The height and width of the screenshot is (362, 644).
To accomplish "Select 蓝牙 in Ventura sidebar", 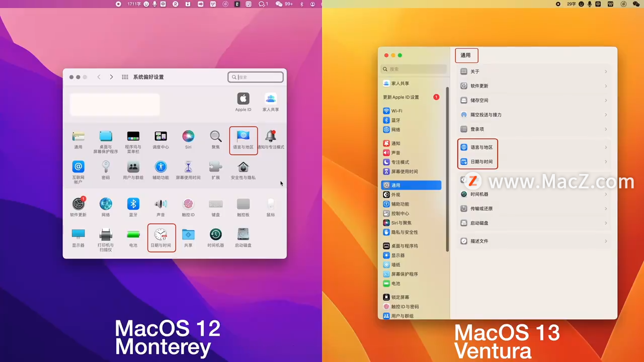I will [392, 120].
